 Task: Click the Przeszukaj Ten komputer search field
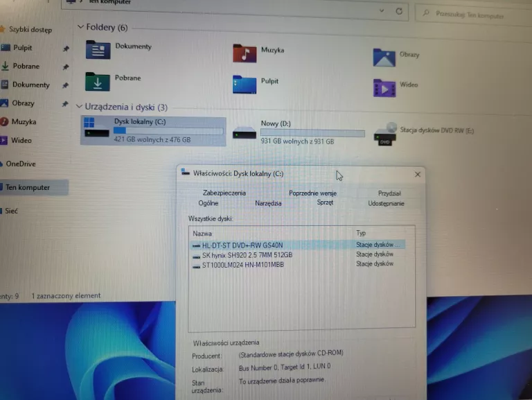click(474, 15)
